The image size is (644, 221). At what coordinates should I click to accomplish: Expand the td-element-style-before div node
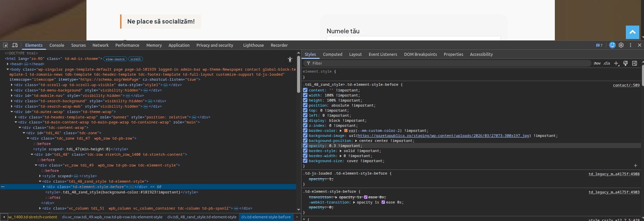[x=44, y=187]
